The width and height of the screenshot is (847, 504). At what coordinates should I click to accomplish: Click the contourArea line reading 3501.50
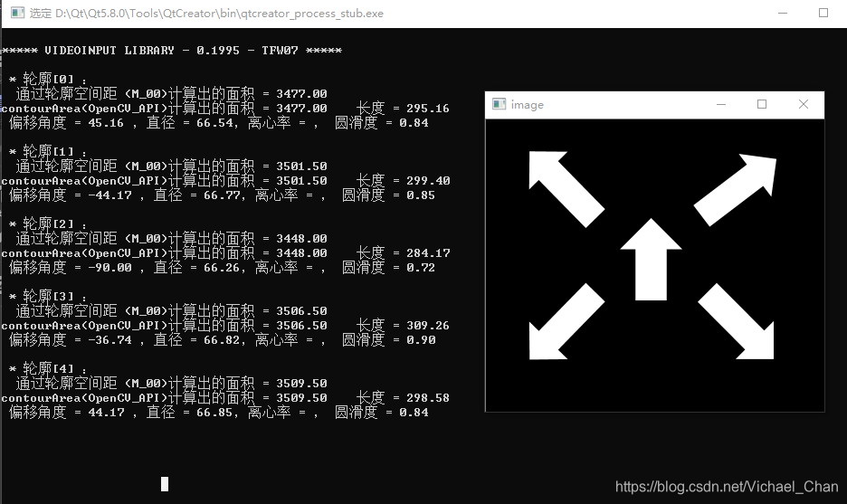coord(164,180)
